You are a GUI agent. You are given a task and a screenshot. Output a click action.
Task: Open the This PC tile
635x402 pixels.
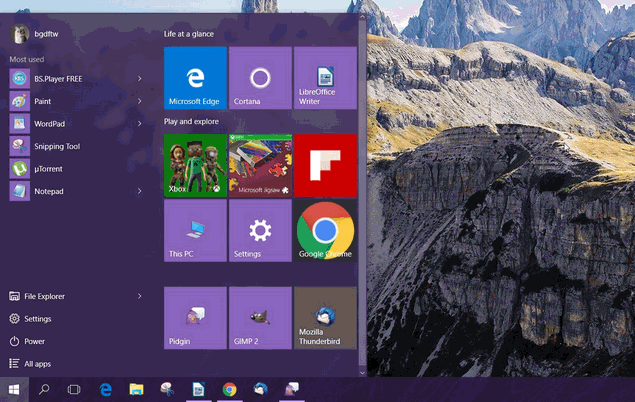pos(195,230)
